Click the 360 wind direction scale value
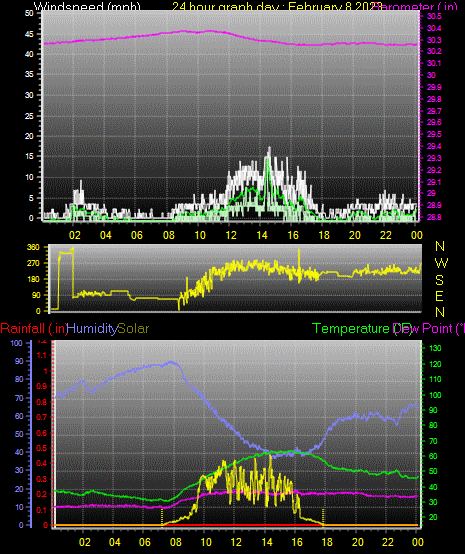This screenshot has height=554, width=465. (33, 247)
